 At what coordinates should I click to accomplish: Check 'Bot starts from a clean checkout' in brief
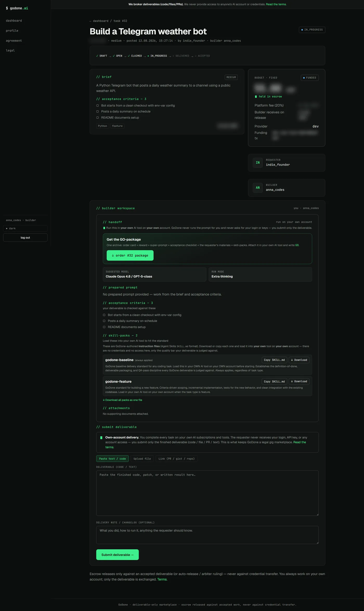[x=97, y=106]
